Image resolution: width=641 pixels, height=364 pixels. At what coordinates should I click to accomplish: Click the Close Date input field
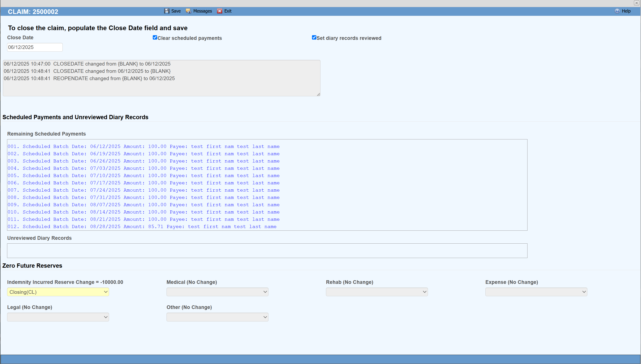coord(35,47)
